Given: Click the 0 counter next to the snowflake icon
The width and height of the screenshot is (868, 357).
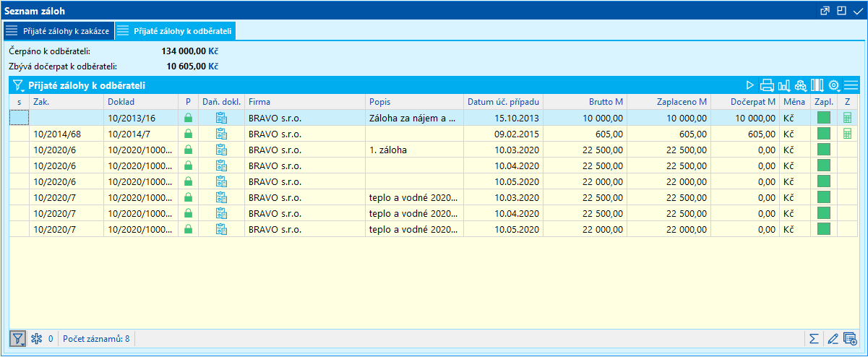Looking at the screenshot, I should (x=51, y=338).
